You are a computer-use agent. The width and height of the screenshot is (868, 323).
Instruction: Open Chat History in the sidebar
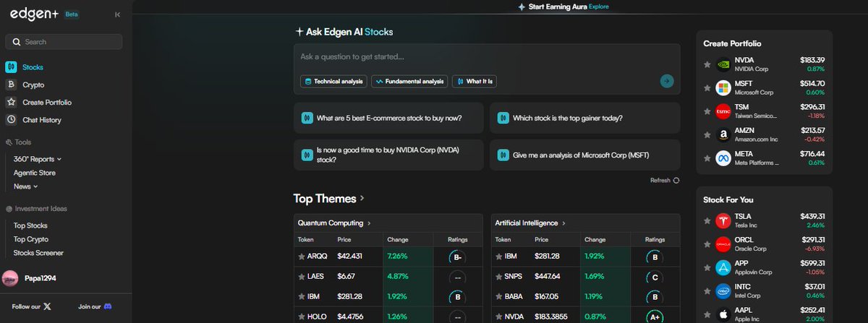[42, 120]
